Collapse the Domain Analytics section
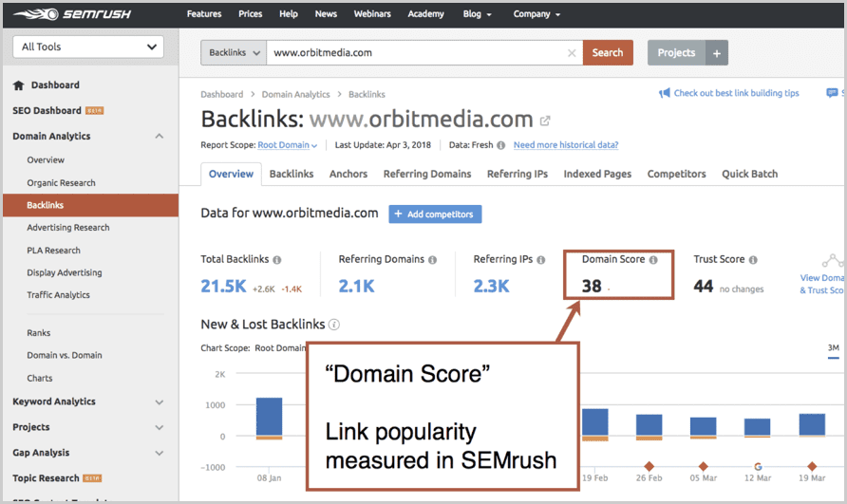 click(160, 136)
